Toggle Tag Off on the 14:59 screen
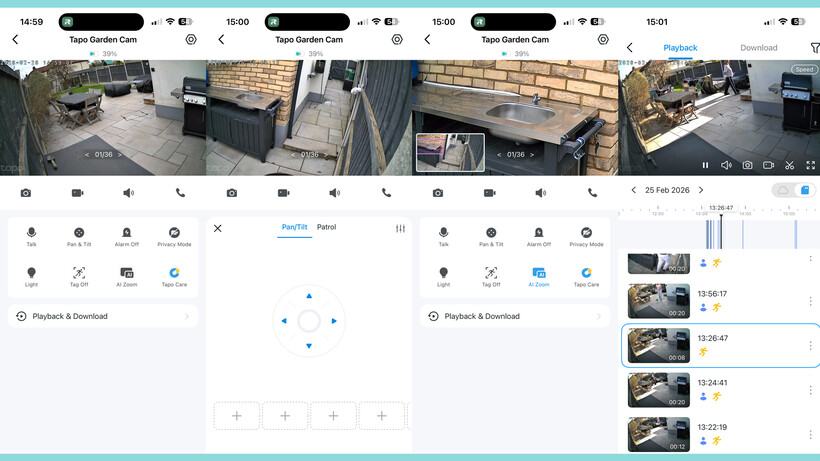Image resolution: width=820 pixels, height=461 pixels. pyautogui.click(x=79, y=276)
